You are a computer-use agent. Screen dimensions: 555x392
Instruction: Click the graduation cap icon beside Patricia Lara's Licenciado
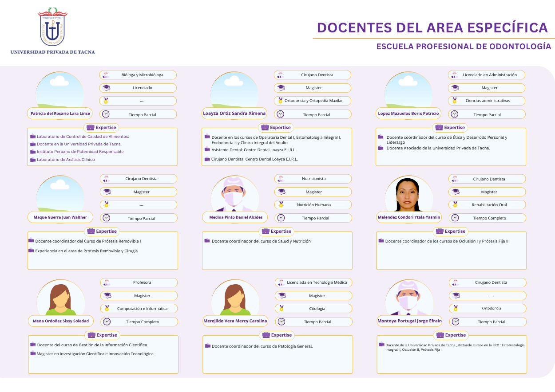pyautogui.click(x=106, y=88)
